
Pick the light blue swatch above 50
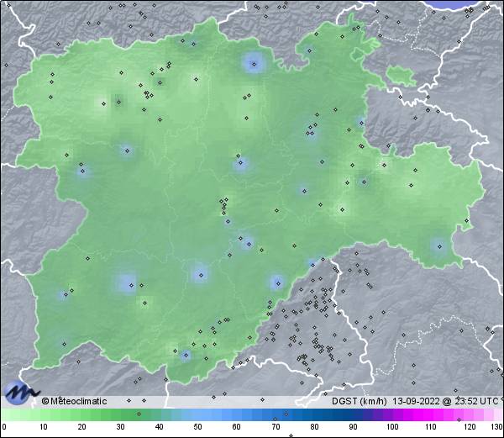click(197, 414)
